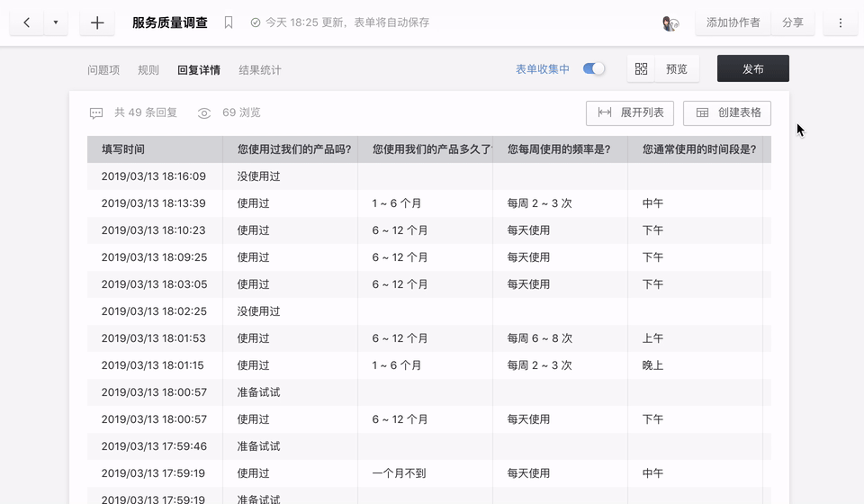The width and height of the screenshot is (864, 504).
Task: Click 创建表格 button
Action: tap(727, 112)
